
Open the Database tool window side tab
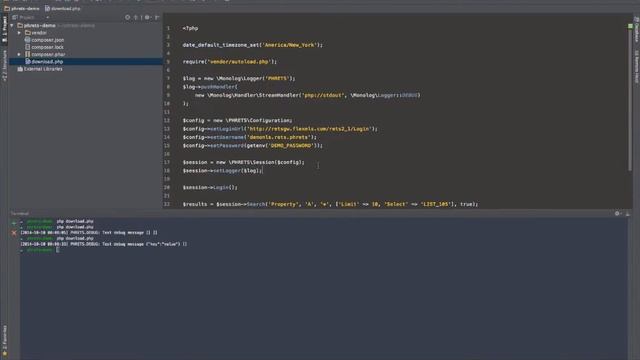(636, 29)
